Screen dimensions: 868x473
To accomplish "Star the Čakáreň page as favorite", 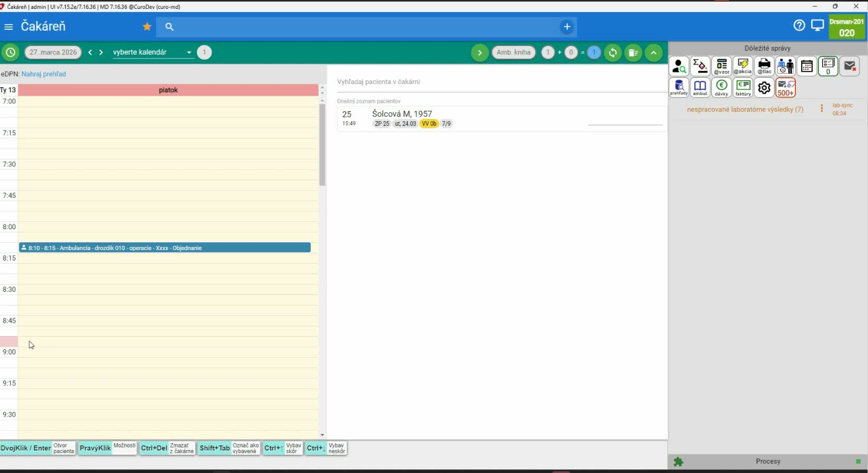I will click(147, 27).
